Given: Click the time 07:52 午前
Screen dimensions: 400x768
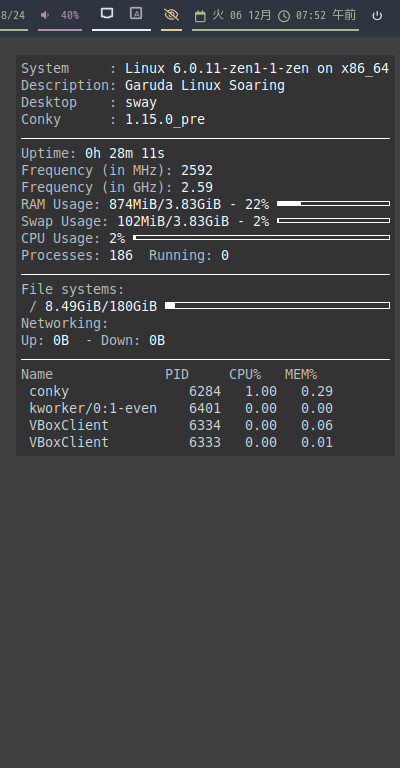Looking at the screenshot, I should point(326,15).
